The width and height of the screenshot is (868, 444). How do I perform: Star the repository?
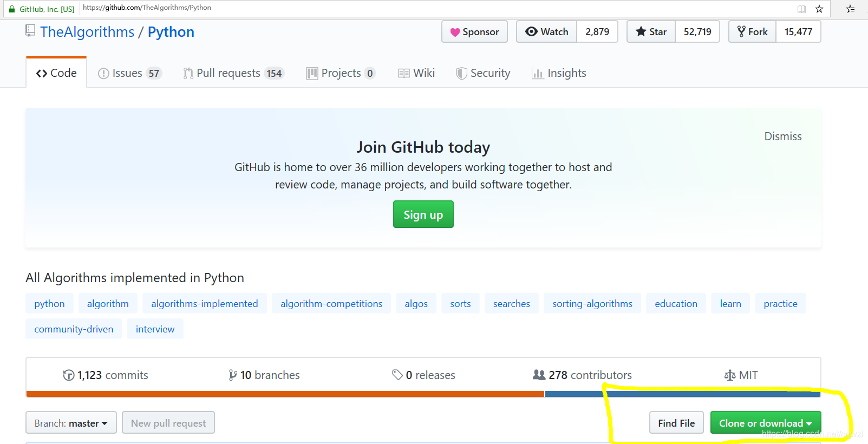click(651, 32)
